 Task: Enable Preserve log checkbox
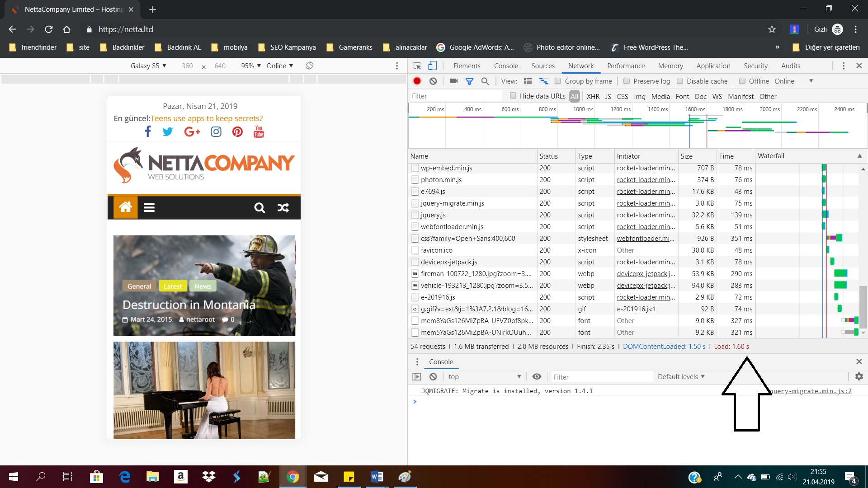click(x=627, y=81)
